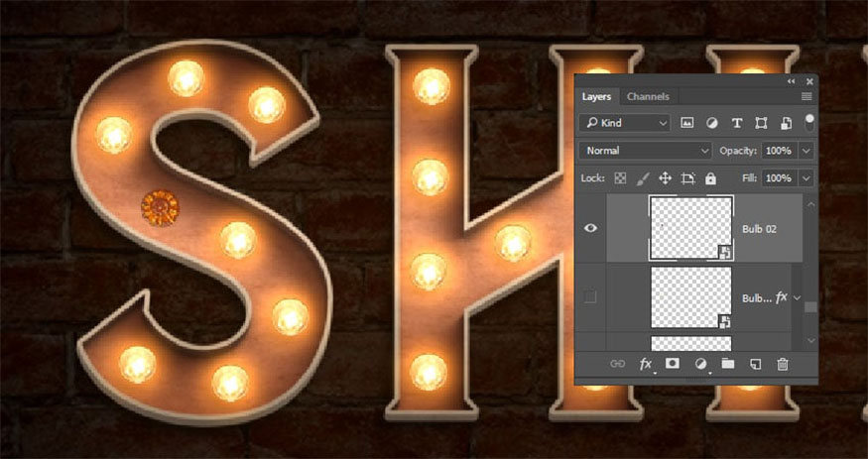Lock layer position

665,178
